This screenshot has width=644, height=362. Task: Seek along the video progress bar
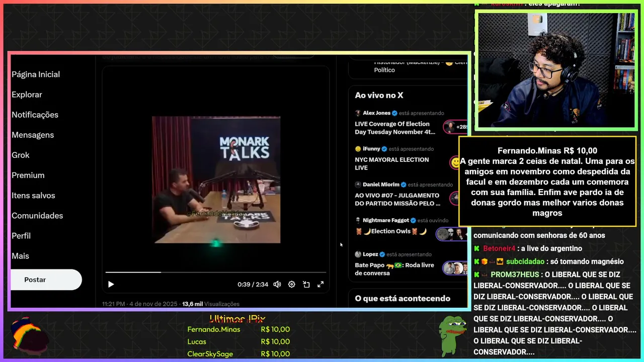pyautogui.click(x=216, y=273)
